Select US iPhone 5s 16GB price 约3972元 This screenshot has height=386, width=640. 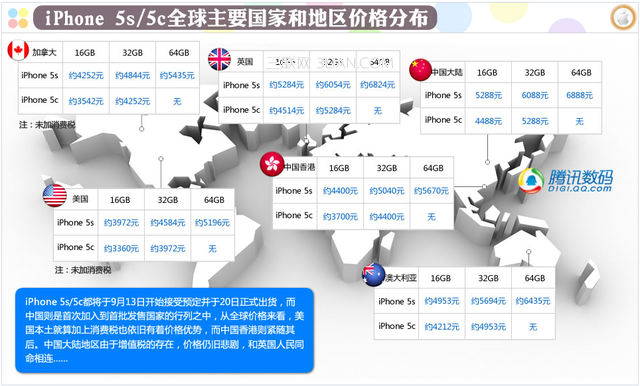pyautogui.click(x=121, y=223)
